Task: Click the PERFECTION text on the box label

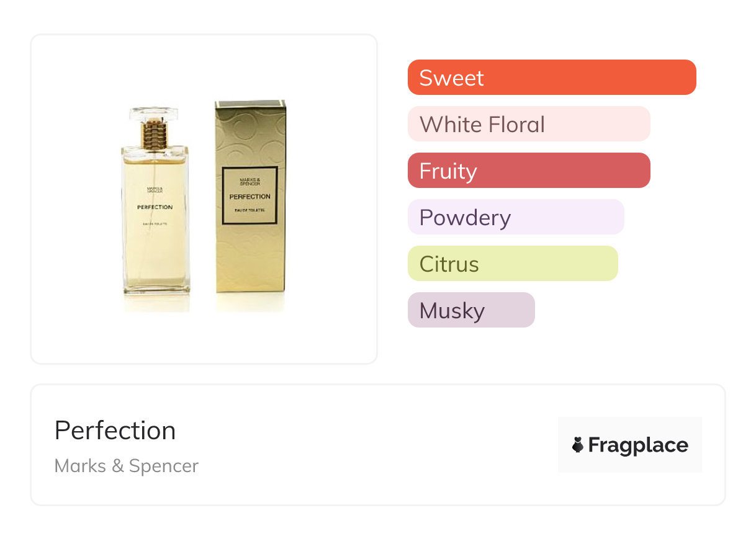Action: pyautogui.click(x=250, y=197)
